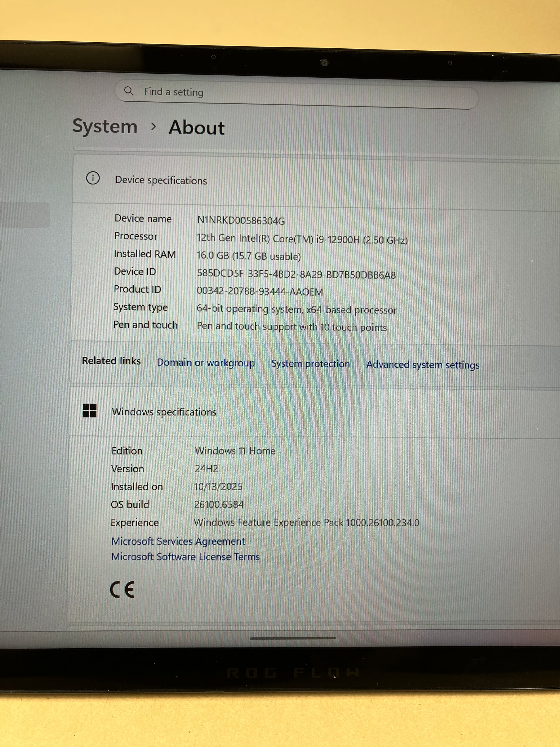Click the About page heading
The width and height of the screenshot is (560, 747).
pos(197,128)
